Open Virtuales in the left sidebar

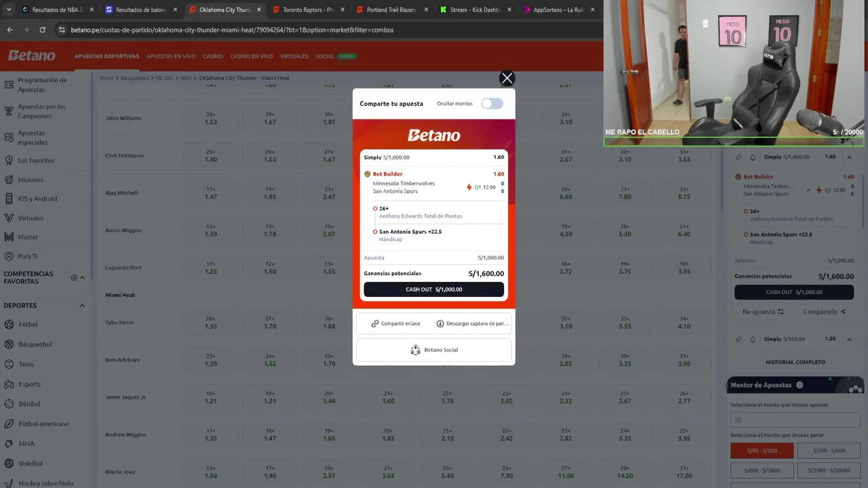31,218
